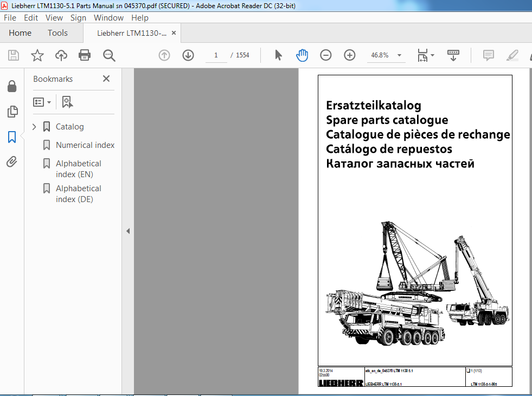Activate the Hand pan tool
This screenshot has width=532, height=396.
[x=302, y=55]
